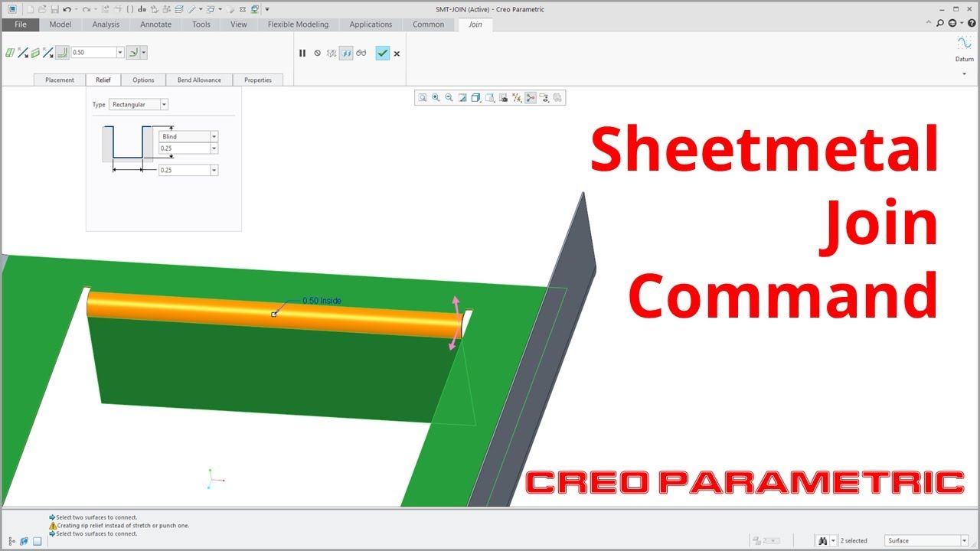Open the Blind depth type dropdown
The width and height of the screenshot is (980, 551).
214,136
